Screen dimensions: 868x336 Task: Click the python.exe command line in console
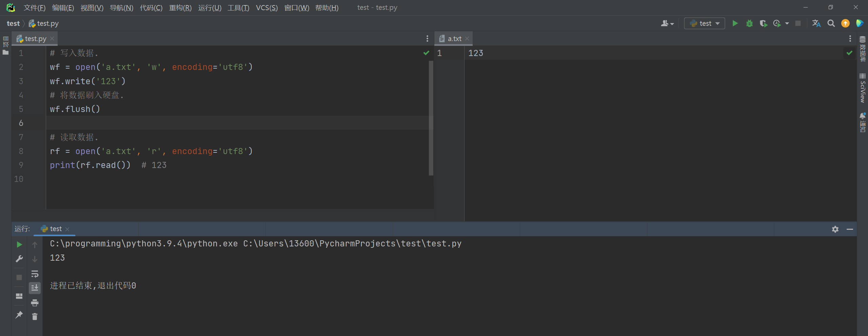click(x=256, y=243)
